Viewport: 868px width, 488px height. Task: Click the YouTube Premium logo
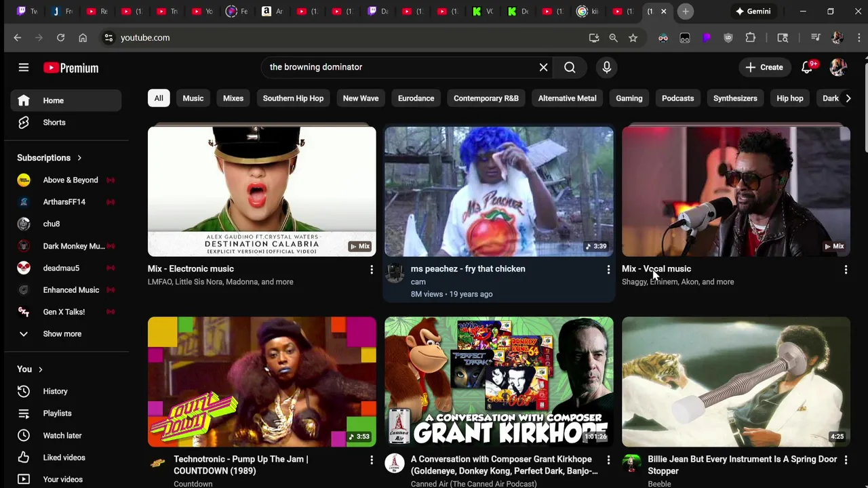tap(71, 68)
